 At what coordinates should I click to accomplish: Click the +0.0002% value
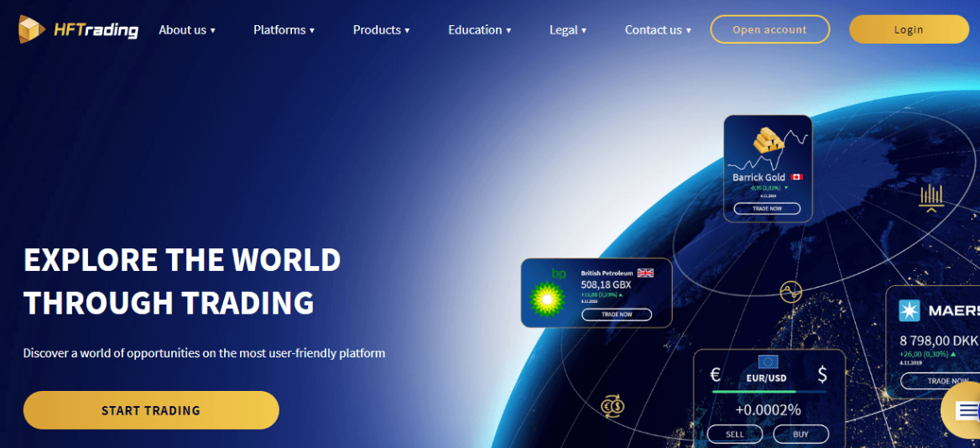tap(768, 410)
